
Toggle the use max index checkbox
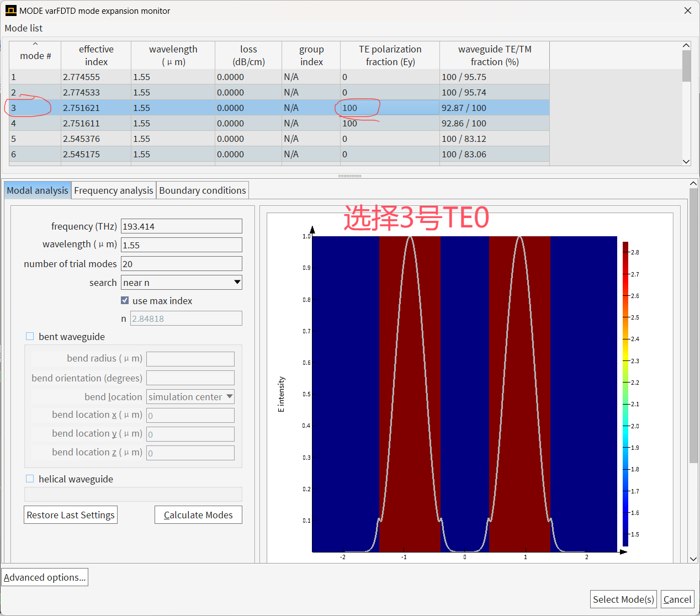pos(125,301)
